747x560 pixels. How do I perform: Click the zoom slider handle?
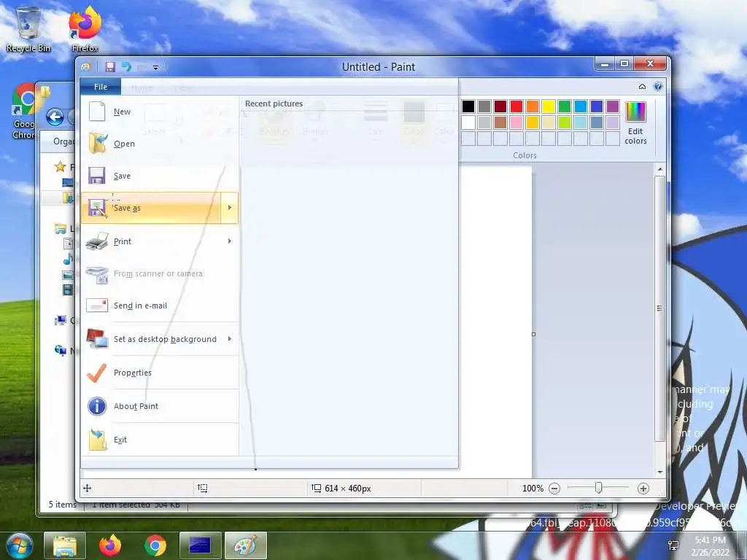[x=598, y=488]
